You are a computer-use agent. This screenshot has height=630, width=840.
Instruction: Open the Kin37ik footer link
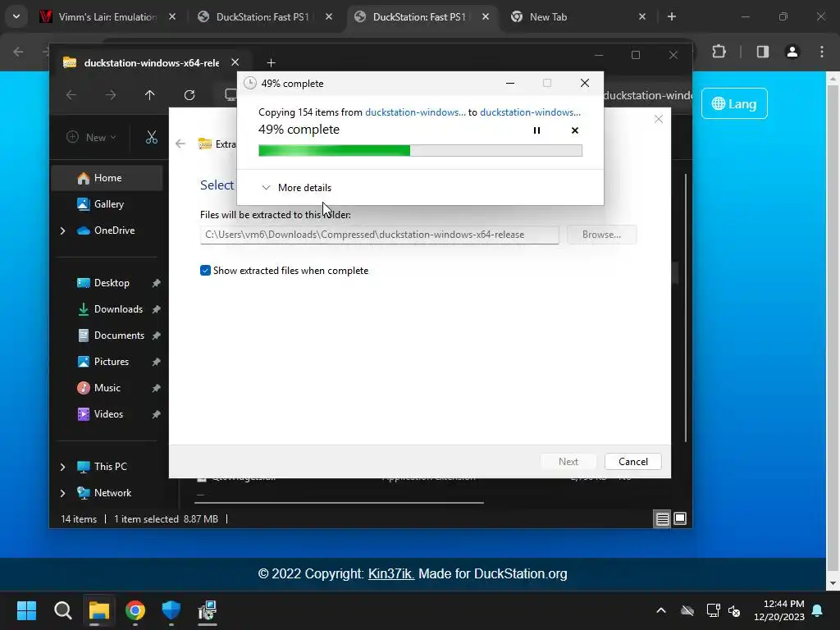391,573
